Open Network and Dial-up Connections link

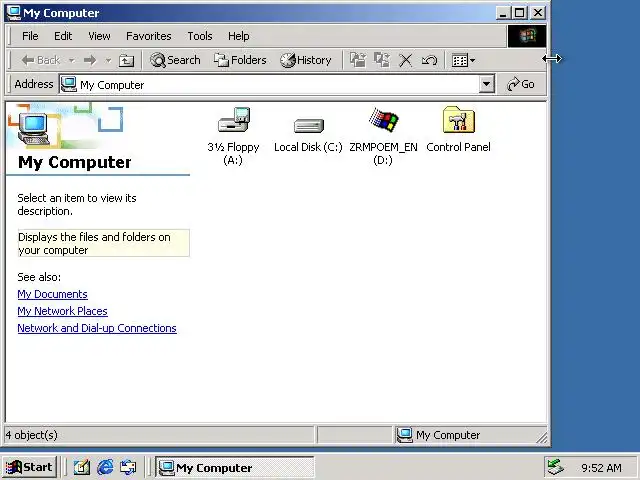pos(97,328)
